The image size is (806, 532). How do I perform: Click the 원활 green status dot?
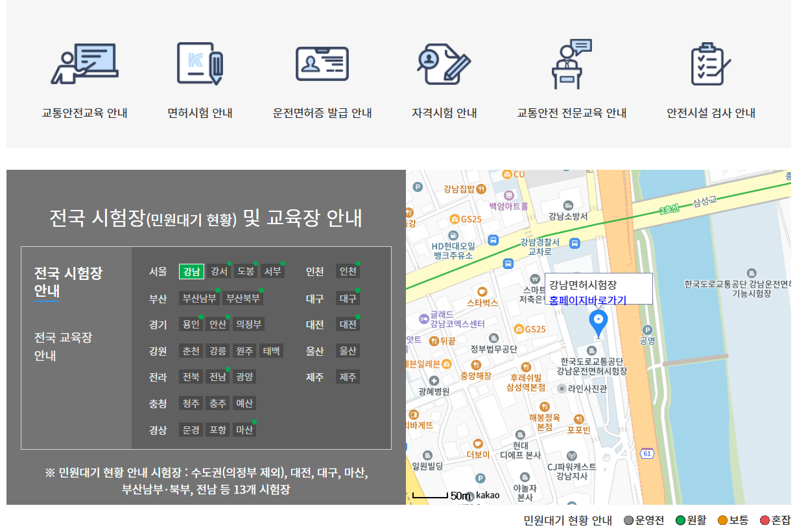click(680, 520)
